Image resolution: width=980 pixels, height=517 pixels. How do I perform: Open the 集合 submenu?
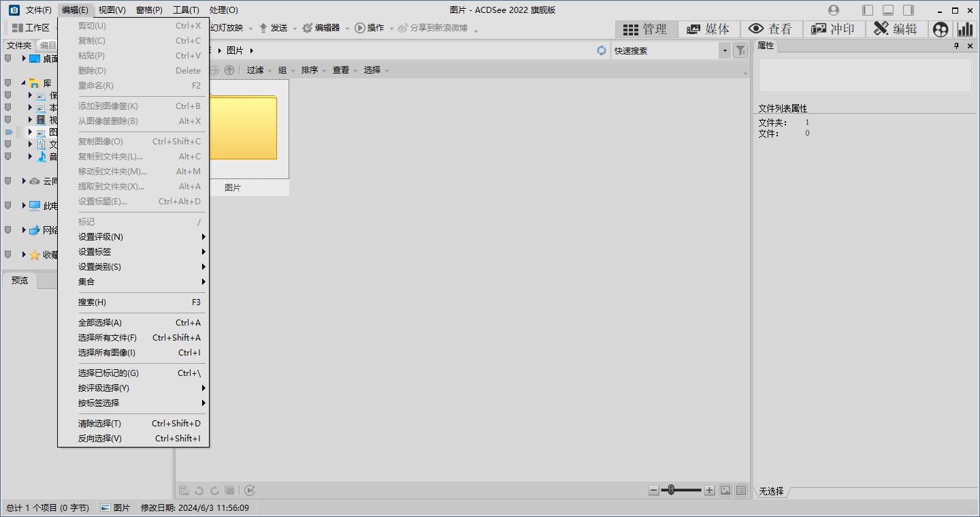pos(133,282)
